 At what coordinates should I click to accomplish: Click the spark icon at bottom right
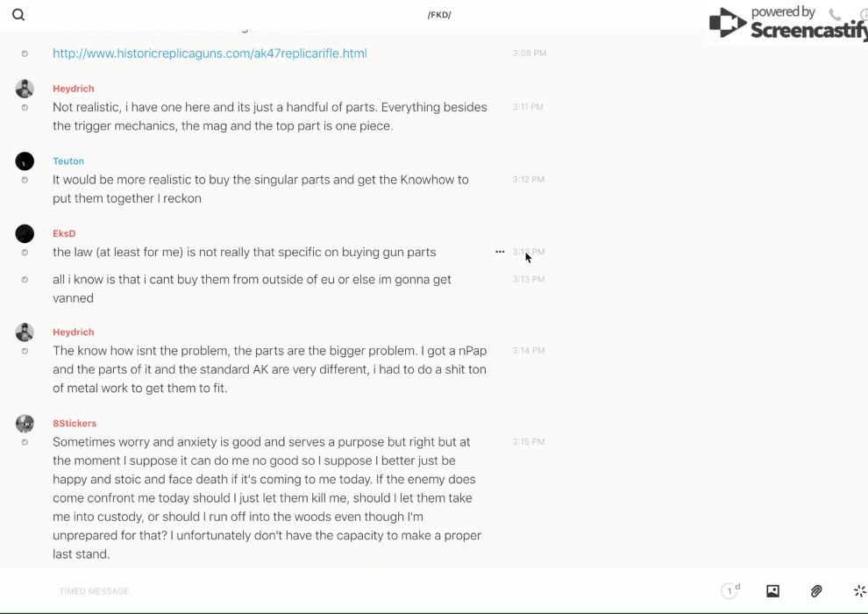[859, 591]
